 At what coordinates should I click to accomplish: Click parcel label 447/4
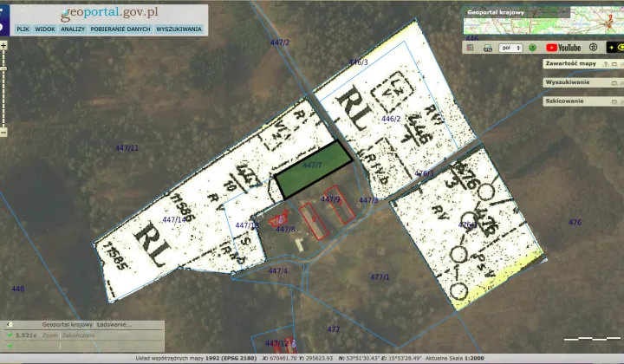278,271
